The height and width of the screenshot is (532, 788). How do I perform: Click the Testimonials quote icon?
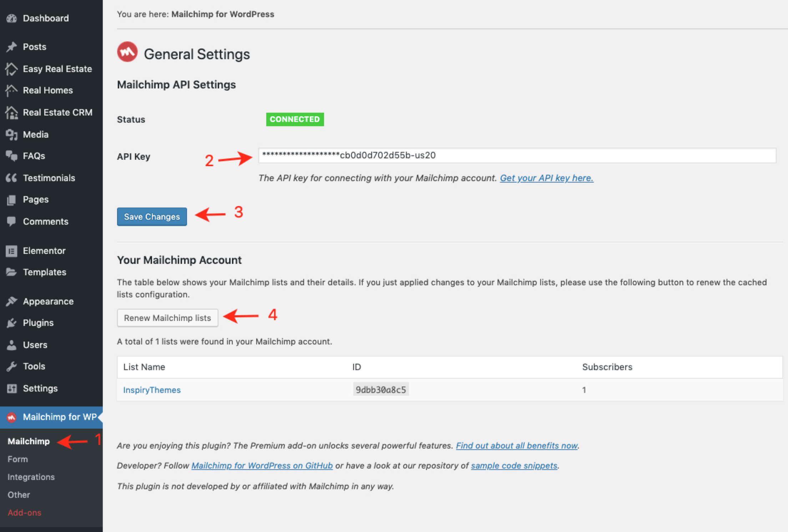coord(11,178)
